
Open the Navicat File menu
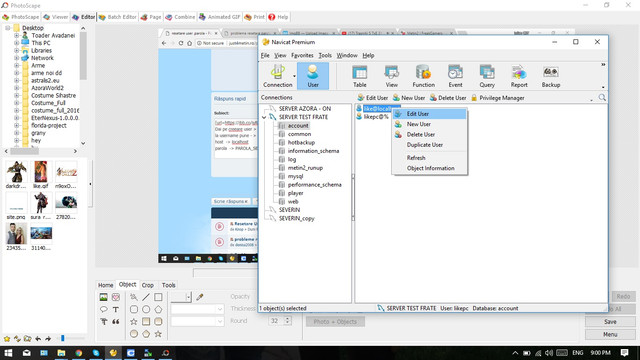tap(265, 56)
